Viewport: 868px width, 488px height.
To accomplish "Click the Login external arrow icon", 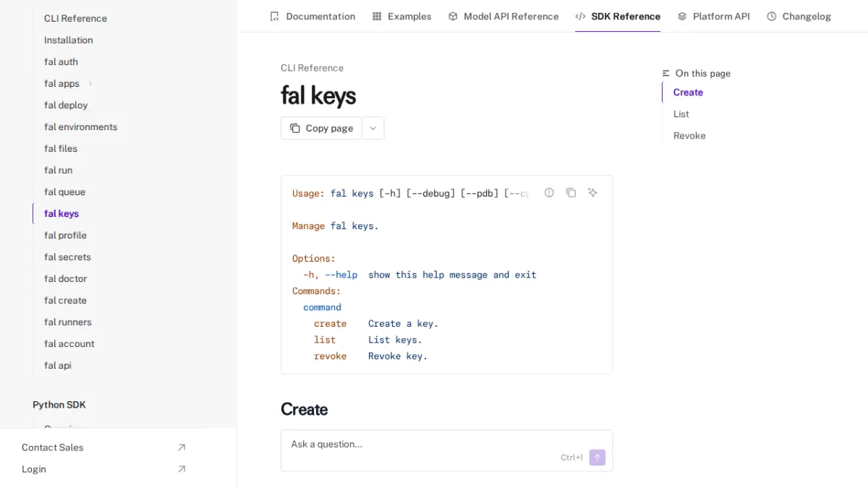I will pyautogui.click(x=182, y=469).
